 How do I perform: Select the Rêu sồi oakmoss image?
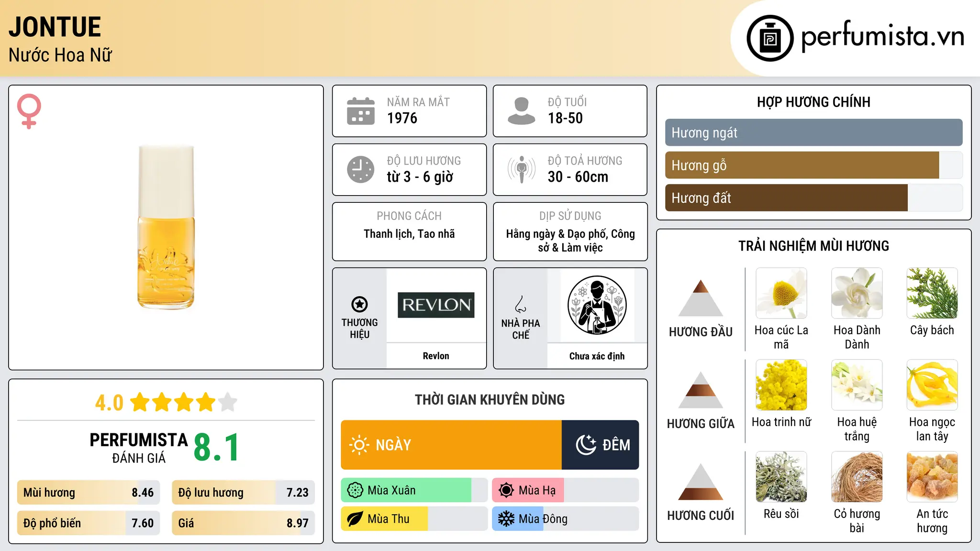(x=781, y=477)
